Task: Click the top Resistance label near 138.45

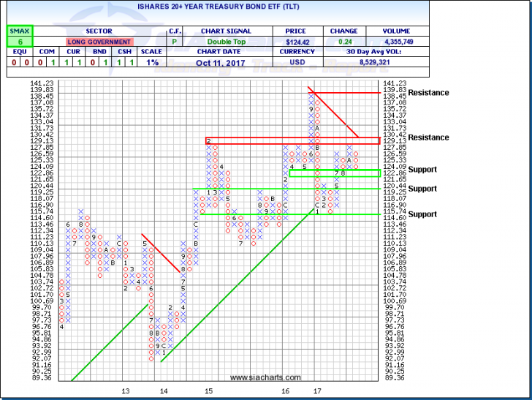Action: (x=428, y=93)
